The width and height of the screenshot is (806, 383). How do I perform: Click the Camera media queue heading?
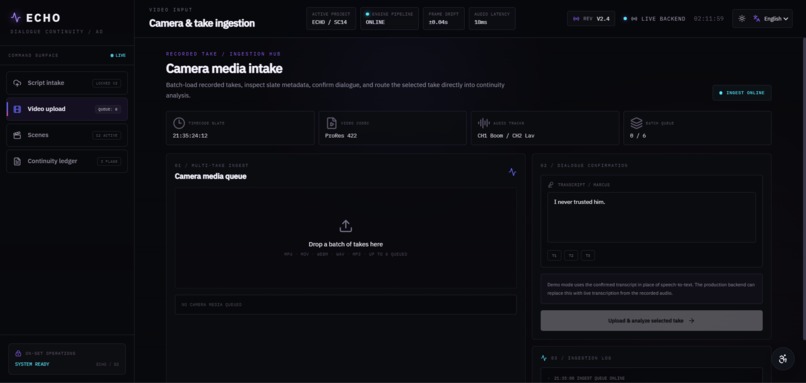click(210, 176)
